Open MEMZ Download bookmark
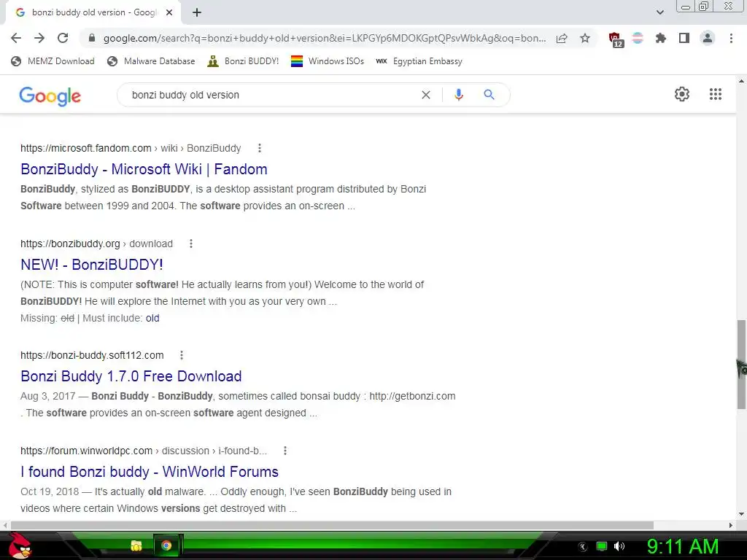747x560 pixels. click(53, 61)
